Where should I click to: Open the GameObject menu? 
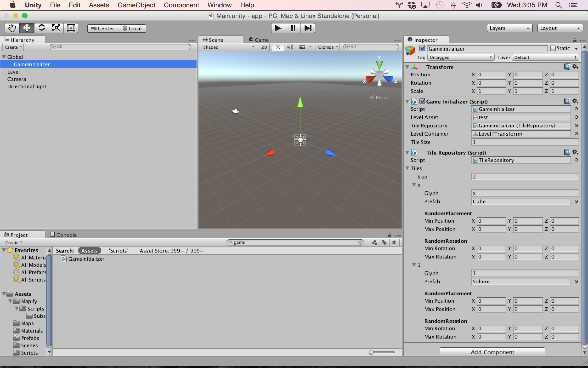[x=136, y=5]
